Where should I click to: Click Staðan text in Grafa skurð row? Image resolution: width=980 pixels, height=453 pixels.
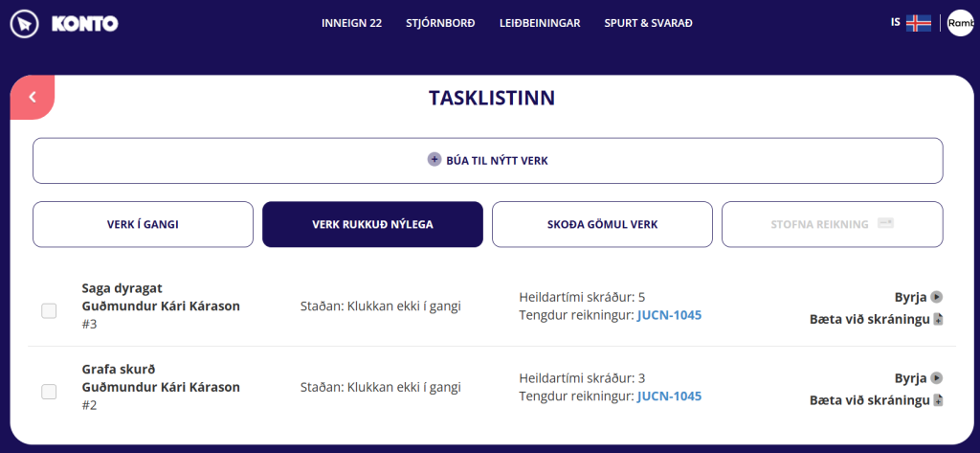click(x=381, y=387)
